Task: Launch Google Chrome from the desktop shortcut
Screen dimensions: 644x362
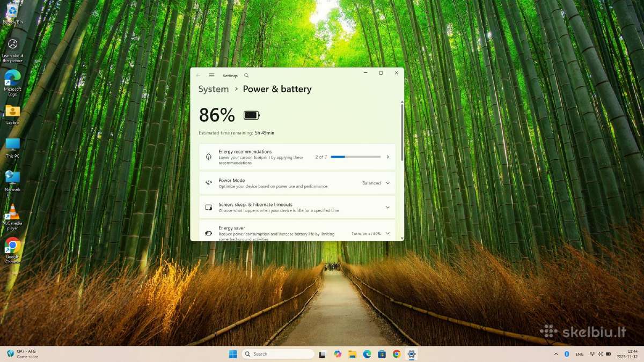Action: tap(12, 250)
